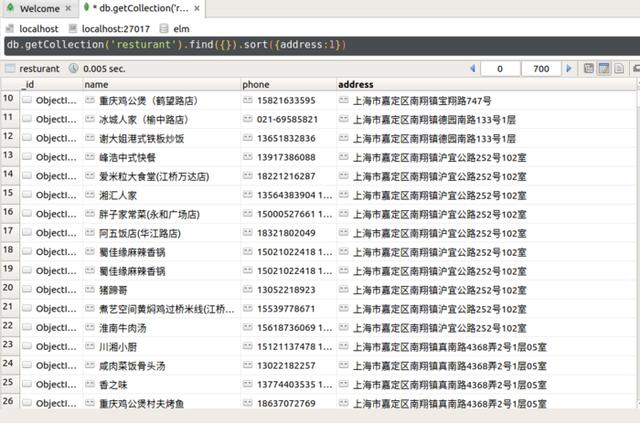
Task: Click the localhost connection label
Action: (38, 29)
